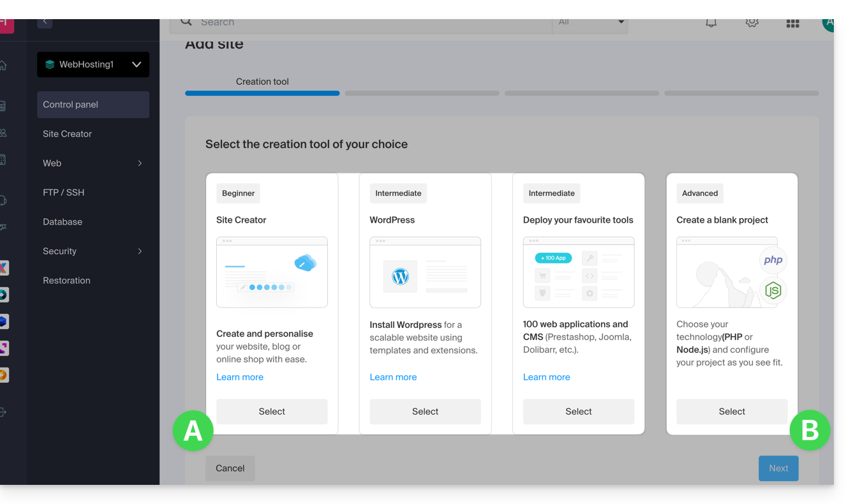The height and width of the screenshot is (504, 853).
Task: Click the notifications bell icon
Action: 711,23
